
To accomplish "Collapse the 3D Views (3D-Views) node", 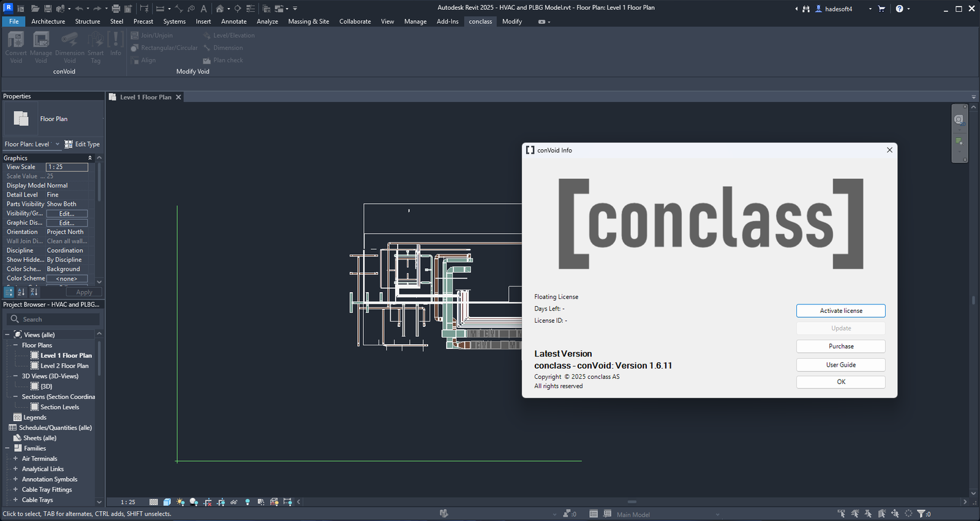I will point(15,376).
